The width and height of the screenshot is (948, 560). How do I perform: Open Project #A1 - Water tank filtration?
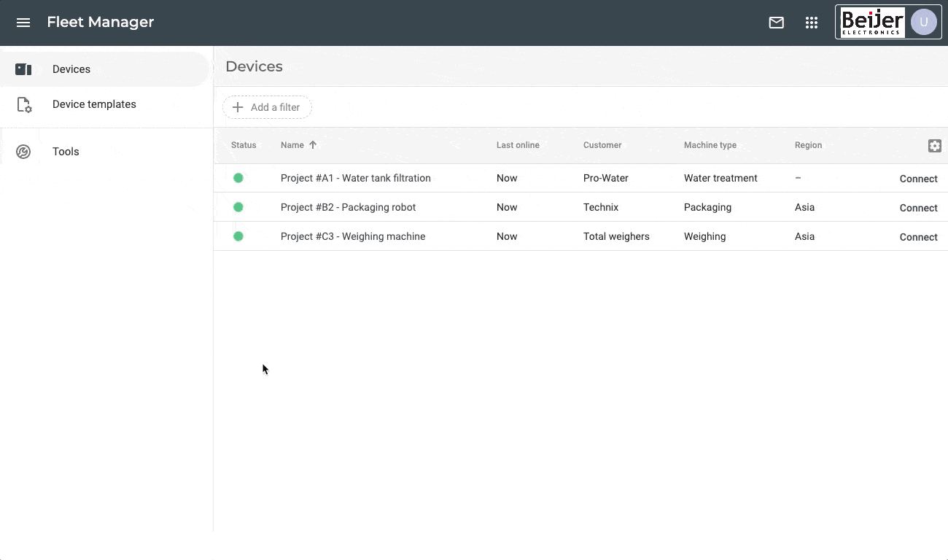(356, 178)
